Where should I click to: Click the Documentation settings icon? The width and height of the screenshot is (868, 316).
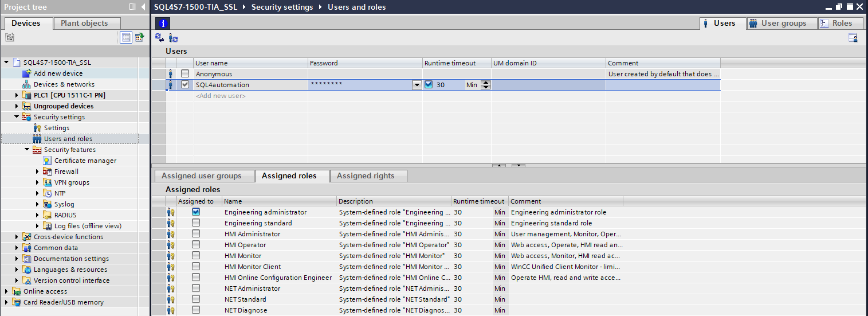27,259
